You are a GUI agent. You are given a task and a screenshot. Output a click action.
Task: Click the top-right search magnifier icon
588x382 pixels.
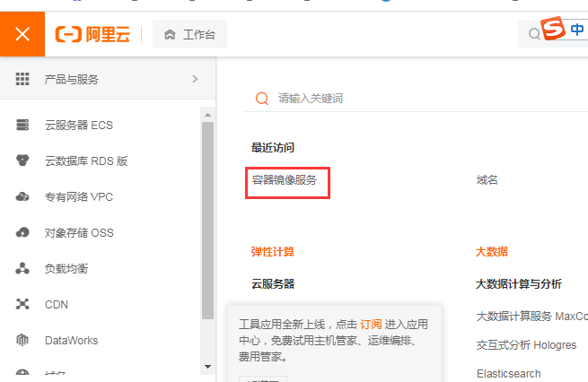pos(534,34)
